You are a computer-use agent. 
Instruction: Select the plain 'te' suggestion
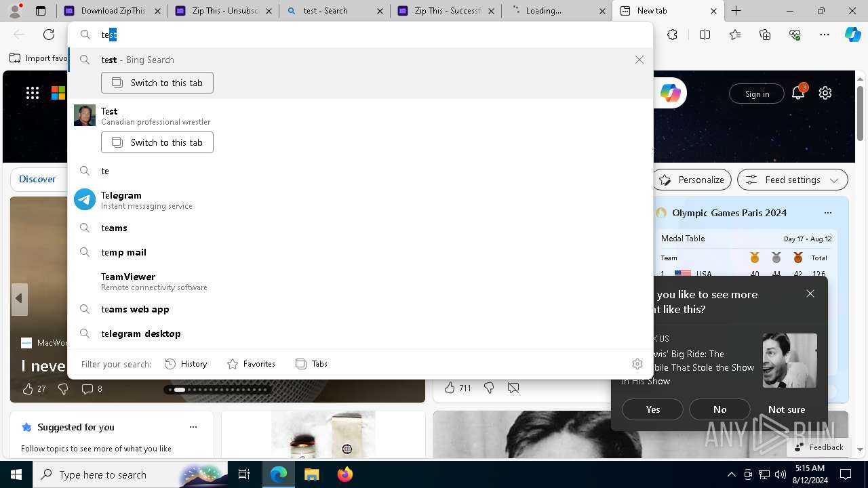[360, 171]
